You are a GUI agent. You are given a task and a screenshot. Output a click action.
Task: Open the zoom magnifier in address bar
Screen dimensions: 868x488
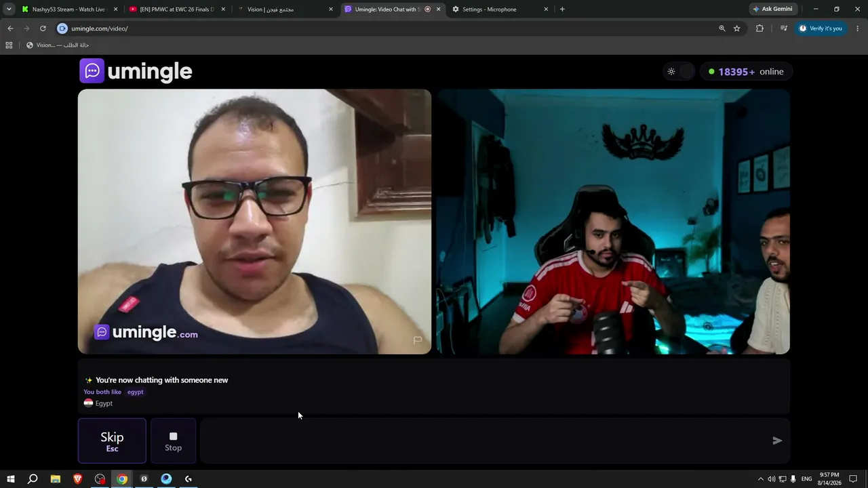tap(722, 28)
